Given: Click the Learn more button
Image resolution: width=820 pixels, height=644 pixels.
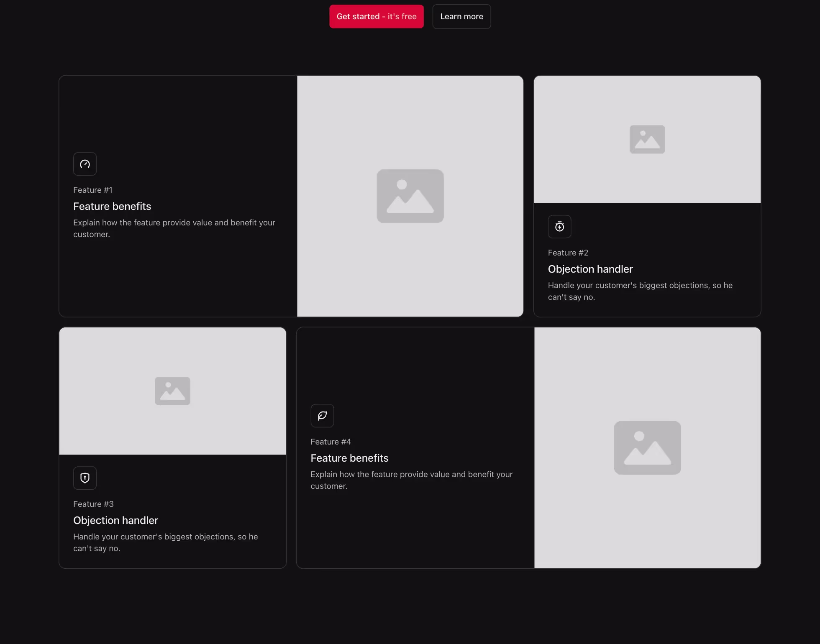Looking at the screenshot, I should [x=461, y=16].
